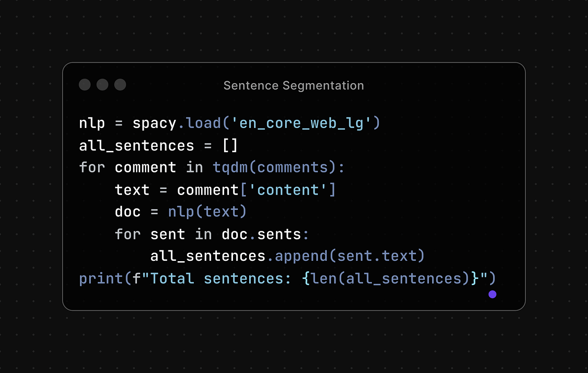The width and height of the screenshot is (588, 373).
Task: Click the purple dot in the window corner
Action: (492, 294)
